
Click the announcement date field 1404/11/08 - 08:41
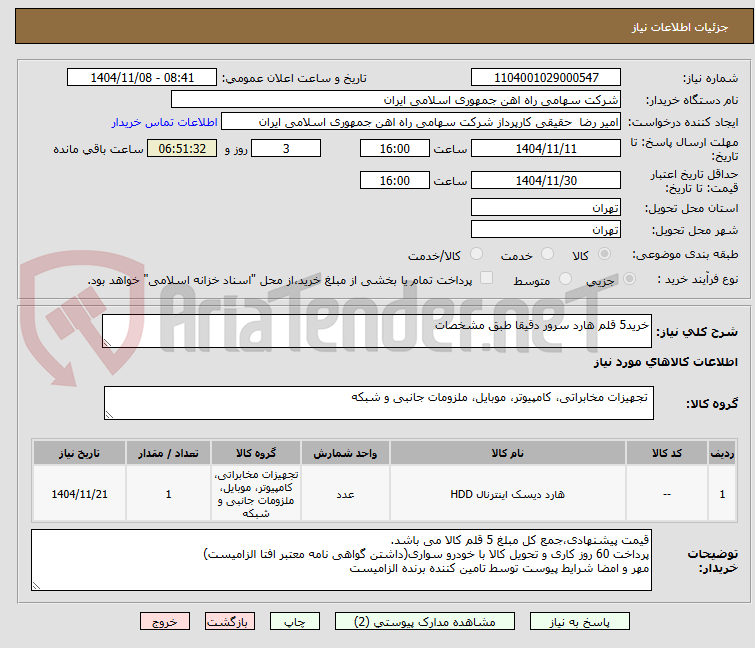tap(142, 78)
